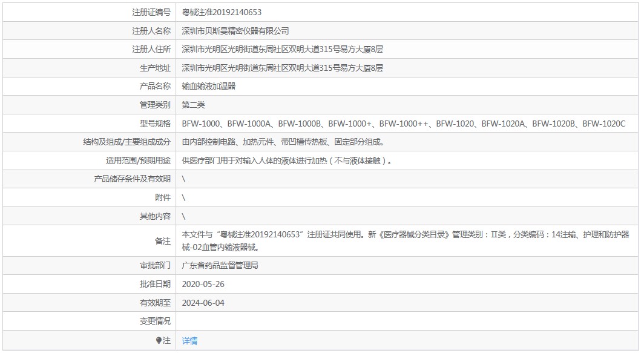Click the empty 变更情况 value cell
This screenshot has width=644, height=353.
(407, 321)
